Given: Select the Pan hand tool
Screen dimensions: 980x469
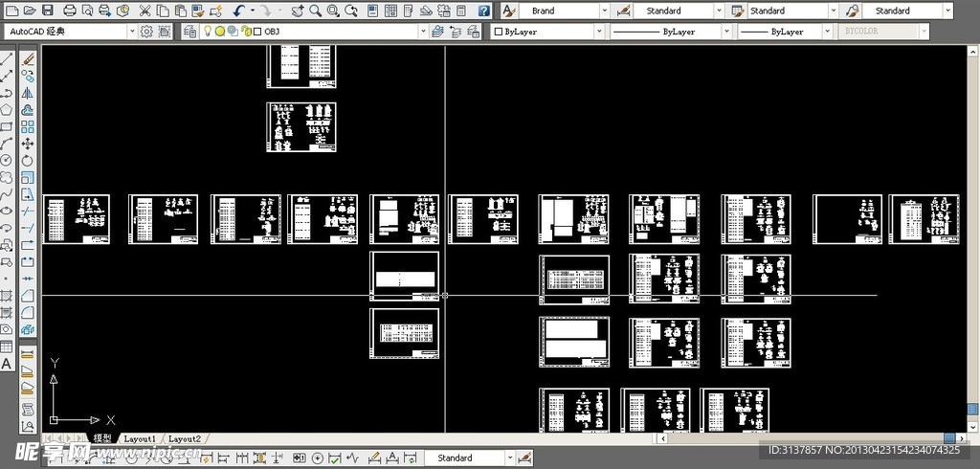Looking at the screenshot, I should pyautogui.click(x=298, y=11).
